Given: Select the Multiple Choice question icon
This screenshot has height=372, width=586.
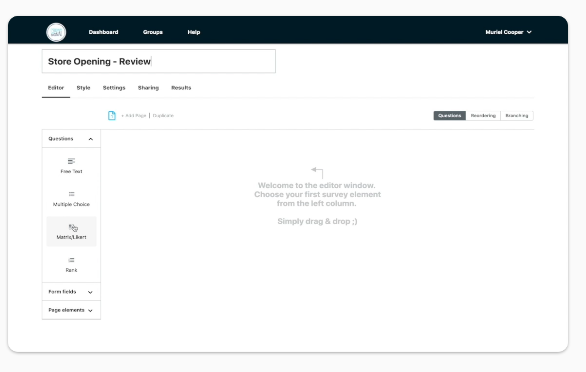Looking at the screenshot, I should [x=71, y=194].
